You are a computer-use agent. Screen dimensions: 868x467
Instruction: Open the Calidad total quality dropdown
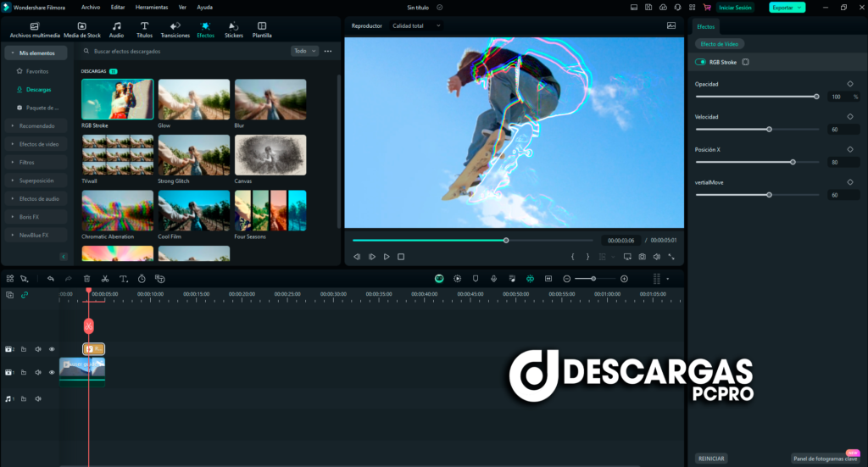pos(416,25)
